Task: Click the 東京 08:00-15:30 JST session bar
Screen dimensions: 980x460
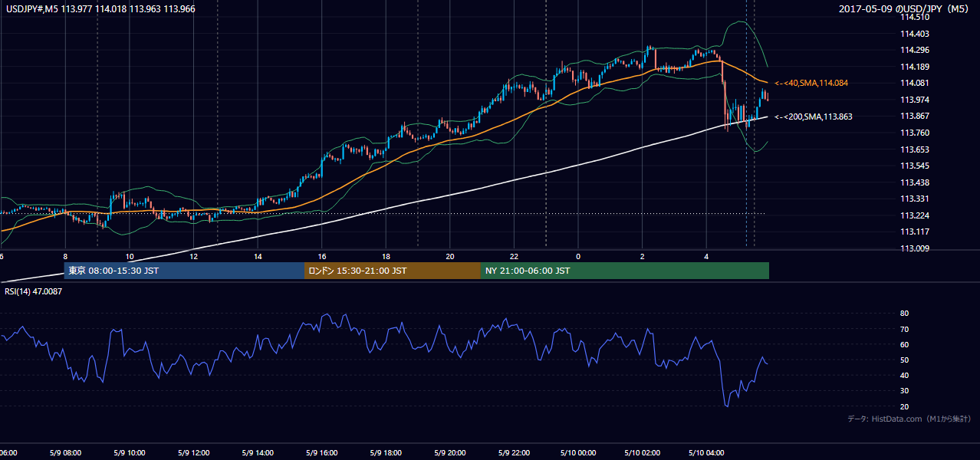Action: pos(184,271)
